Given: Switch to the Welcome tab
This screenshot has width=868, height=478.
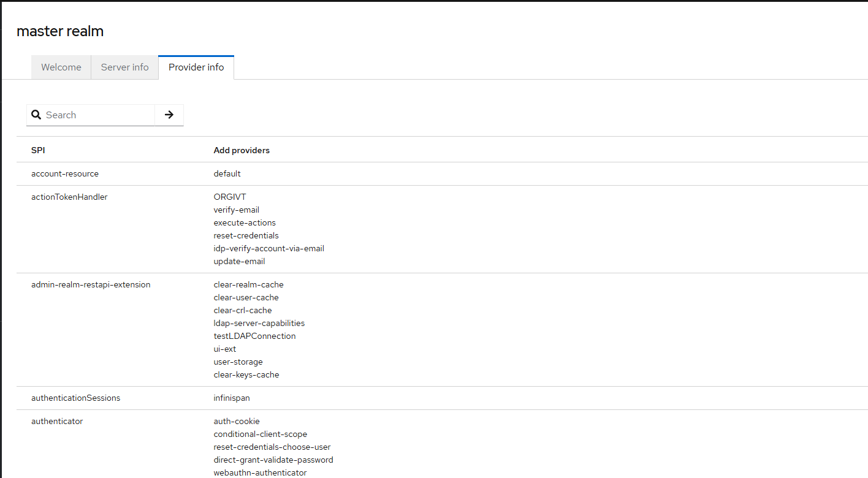Looking at the screenshot, I should (61, 67).
